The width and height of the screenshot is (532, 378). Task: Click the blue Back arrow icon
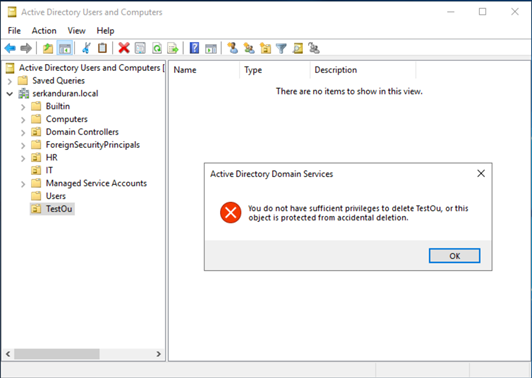(x=10, y=48)
